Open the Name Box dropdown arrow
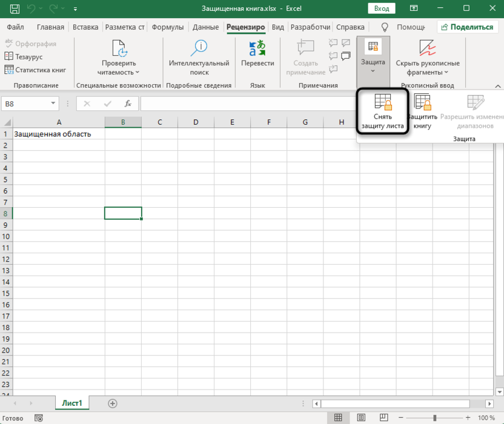The height and width of the screenshot is (424, 504). click(53, 104)
